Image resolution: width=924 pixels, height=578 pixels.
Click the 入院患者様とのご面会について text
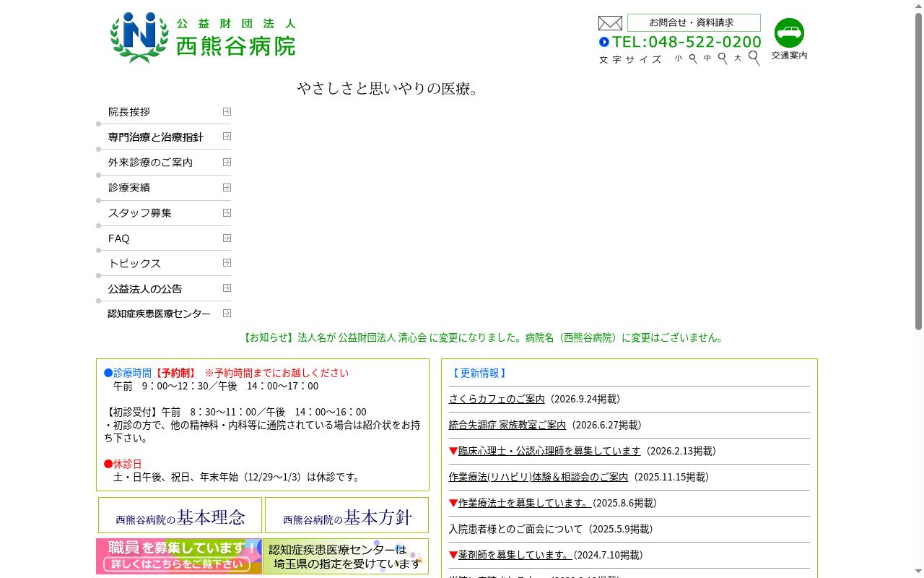click(x=515, y=529)
